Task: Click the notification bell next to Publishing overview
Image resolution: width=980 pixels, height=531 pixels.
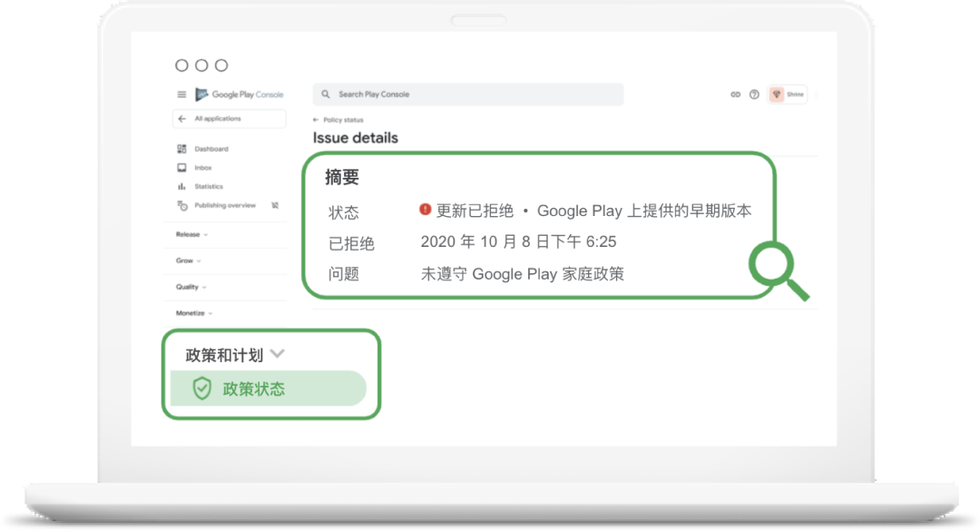Action: click(x=275, y=205)
